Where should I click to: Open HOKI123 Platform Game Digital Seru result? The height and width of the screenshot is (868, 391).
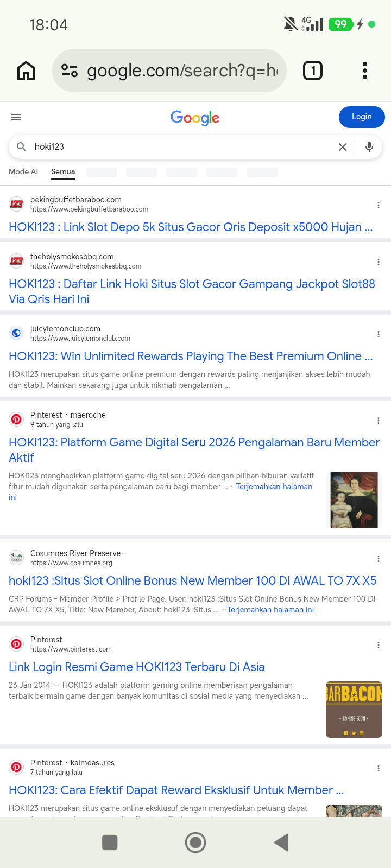coord(194,450)
